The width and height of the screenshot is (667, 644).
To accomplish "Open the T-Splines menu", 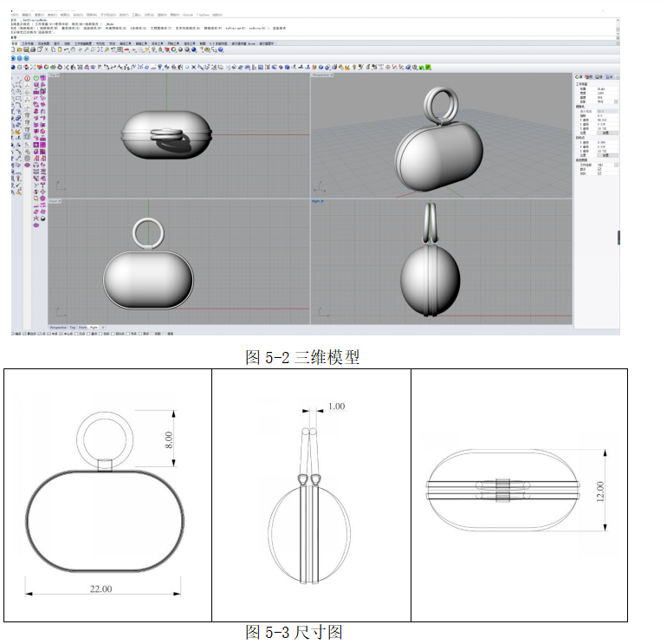I will [x=203, y=15].
